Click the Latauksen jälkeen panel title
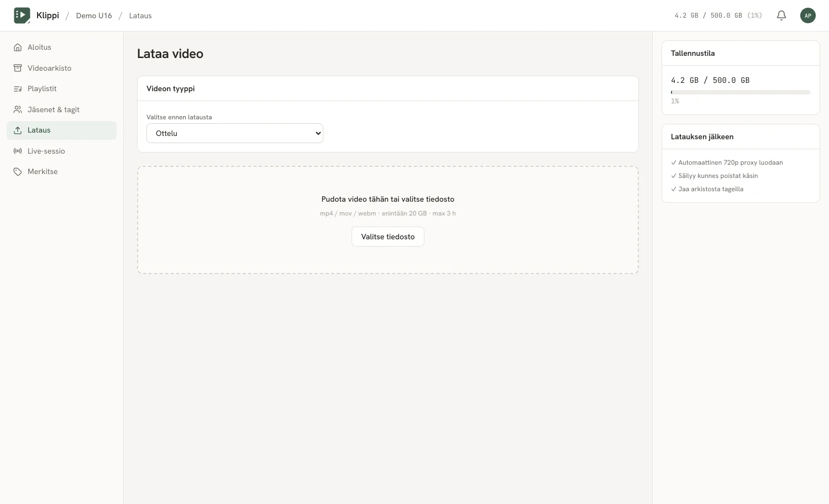The width and height of the screenshot is (829, 504). pos(702,136)
